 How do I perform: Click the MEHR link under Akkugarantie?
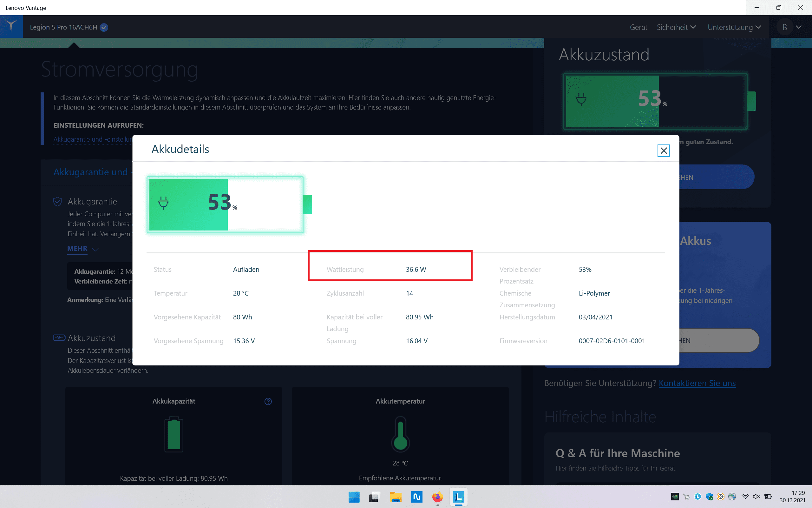pos(77,249)
